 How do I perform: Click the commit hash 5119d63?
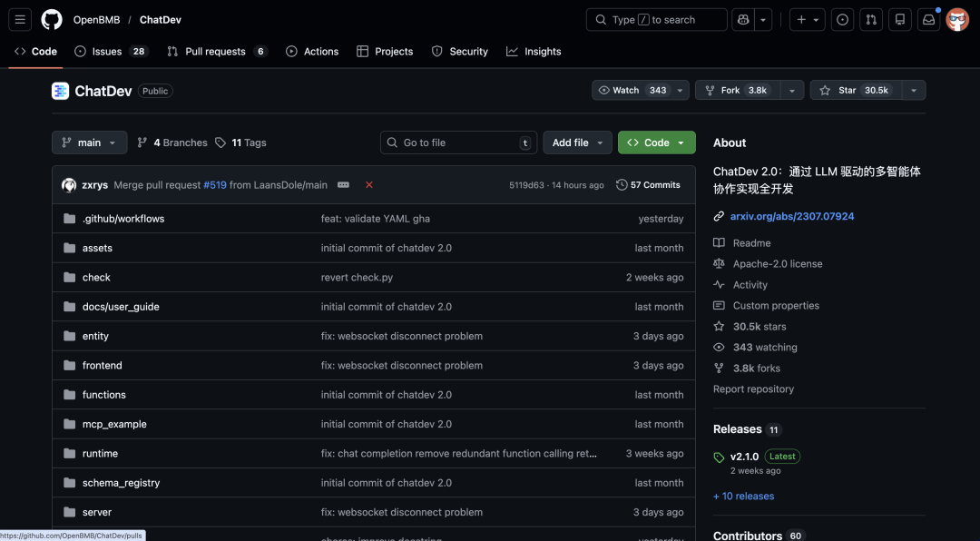tap(526, 185)
